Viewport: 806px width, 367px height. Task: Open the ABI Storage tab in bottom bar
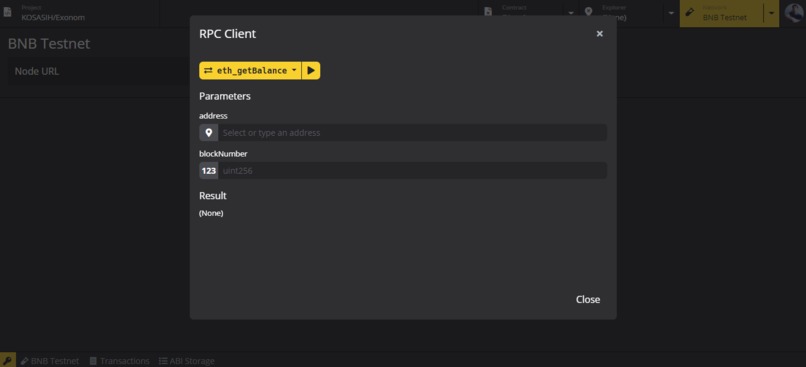(x=186, y=361)
